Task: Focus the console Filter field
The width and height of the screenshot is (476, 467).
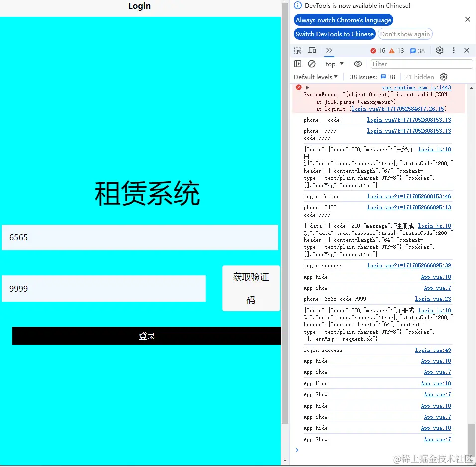Action: [x=422, y=64]
